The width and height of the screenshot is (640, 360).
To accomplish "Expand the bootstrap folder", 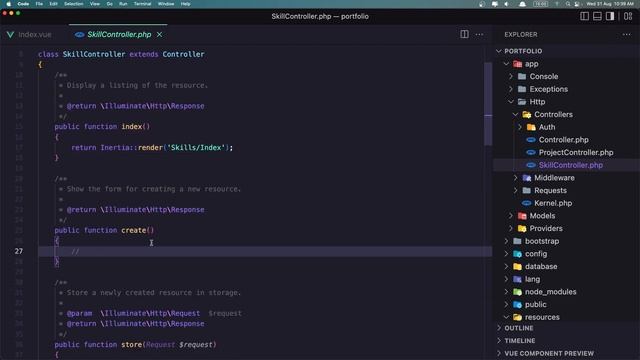I will [506, 241].
